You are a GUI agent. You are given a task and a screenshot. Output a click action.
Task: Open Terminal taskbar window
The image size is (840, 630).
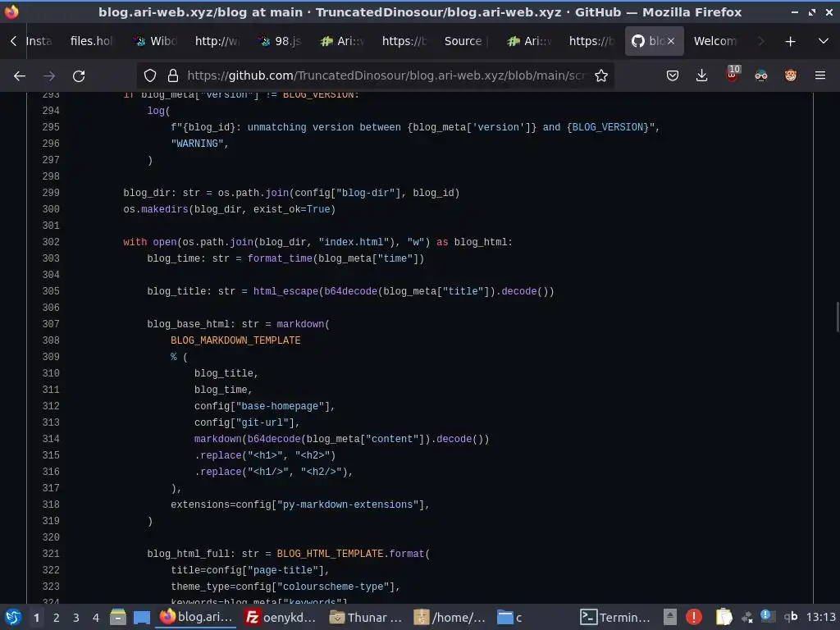[x=615, y=617]
